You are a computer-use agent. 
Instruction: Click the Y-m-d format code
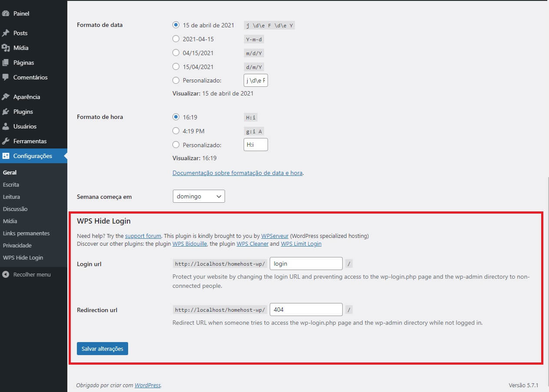254,39
